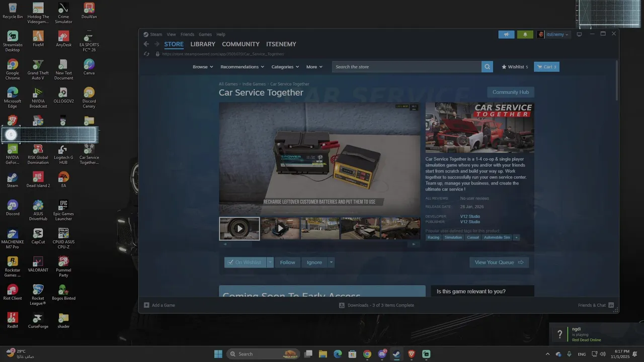Expand the wishlist dropdown arrow
This screenshot has height=362, width=644.
(x=270, y=262)
